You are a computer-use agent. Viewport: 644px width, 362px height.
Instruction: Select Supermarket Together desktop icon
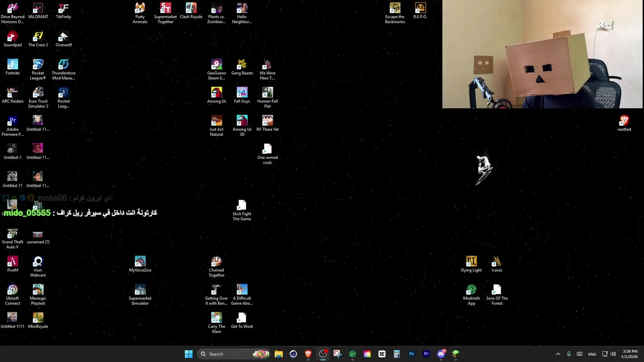[x=166, y=13]
